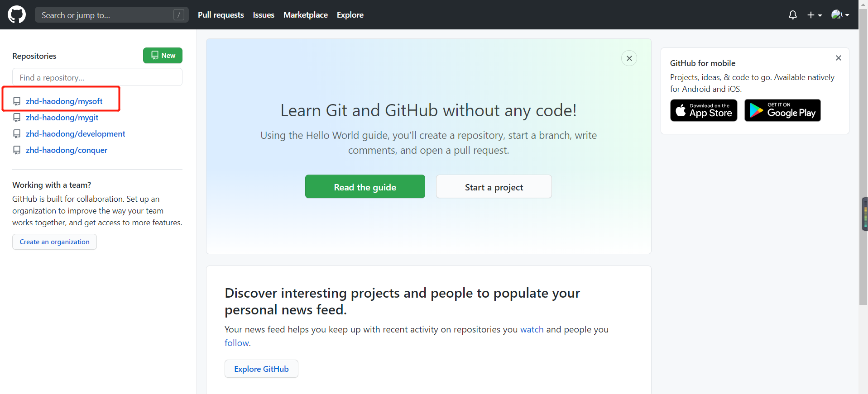Viewport: 868px width, 394px height.
Task: Open the plus create-new dropdown
Action: click(x=815, y=15)
